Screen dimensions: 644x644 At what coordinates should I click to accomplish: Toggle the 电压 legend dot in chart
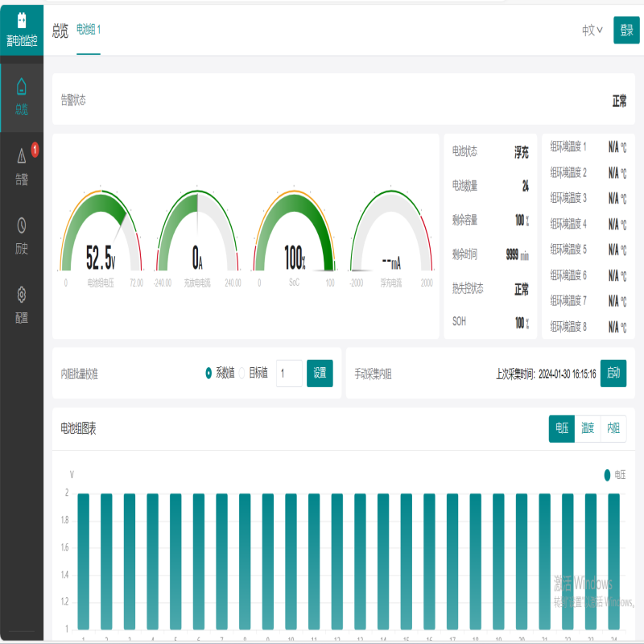coord(607,475)
